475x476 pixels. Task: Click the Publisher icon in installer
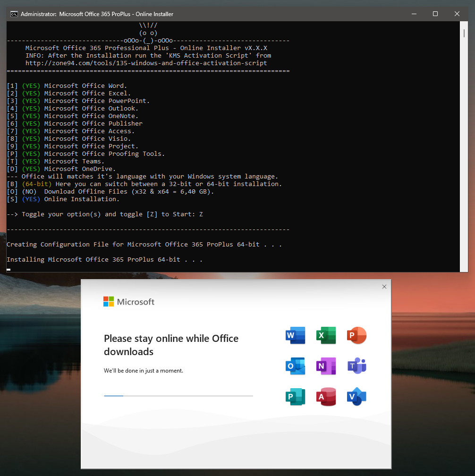pyautogui.click(x=296, y=397)
